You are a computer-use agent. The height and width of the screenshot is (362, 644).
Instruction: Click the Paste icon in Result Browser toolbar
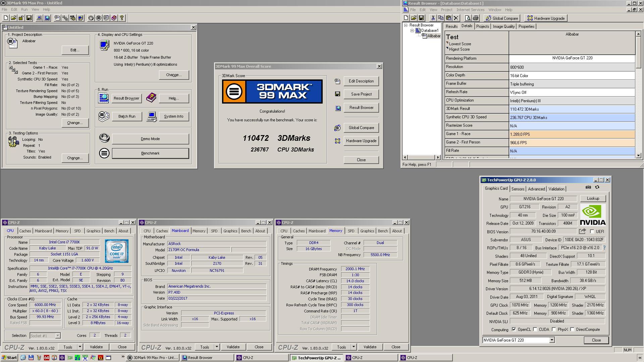(x=448, y=18)
